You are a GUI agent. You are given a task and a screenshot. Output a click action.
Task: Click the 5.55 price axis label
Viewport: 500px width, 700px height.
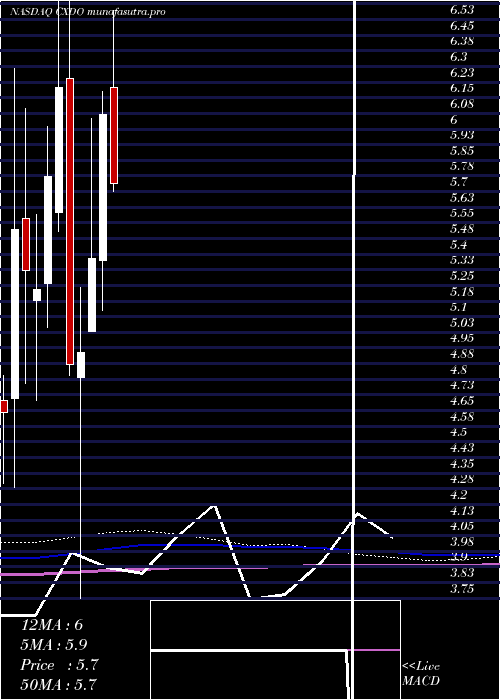[462, 213]
